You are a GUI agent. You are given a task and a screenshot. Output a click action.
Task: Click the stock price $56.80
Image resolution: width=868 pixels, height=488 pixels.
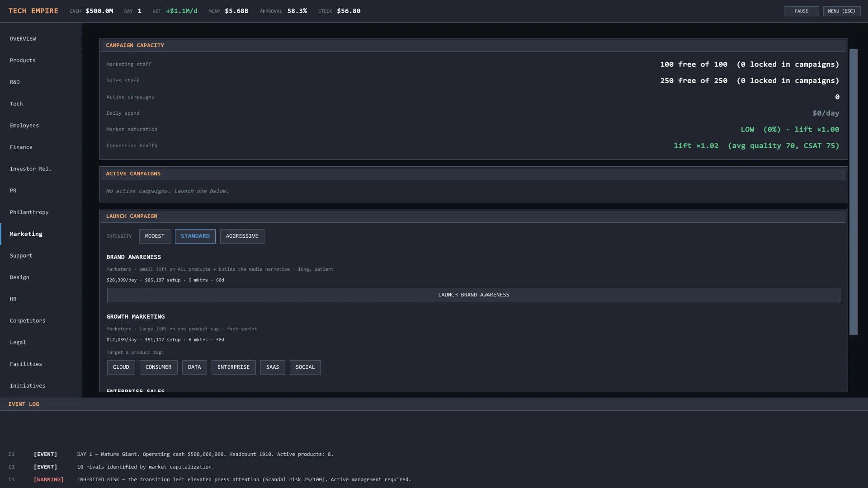point(349,11)
